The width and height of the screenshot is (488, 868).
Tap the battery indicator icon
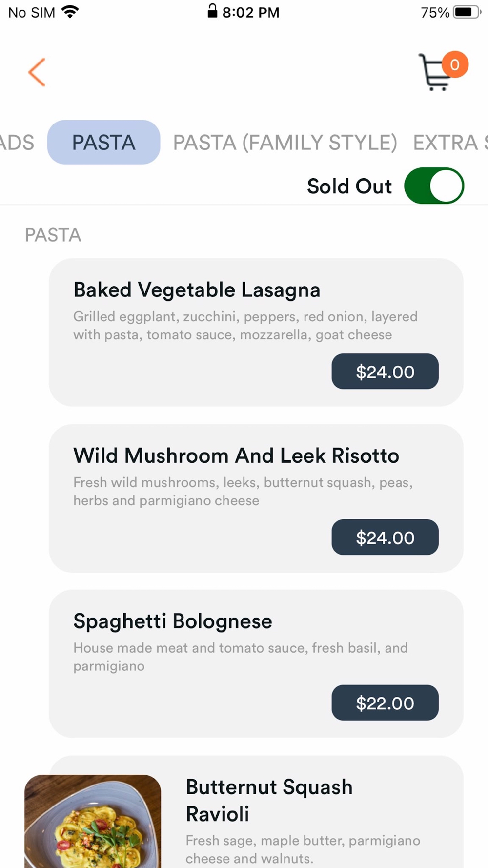point(467,12)
